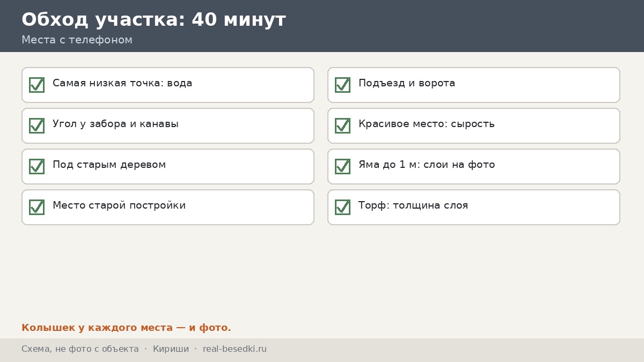Click the note 'Колышек у каждого места — и фото.'
Screen dimensions: 644x362
pos(126,328)
